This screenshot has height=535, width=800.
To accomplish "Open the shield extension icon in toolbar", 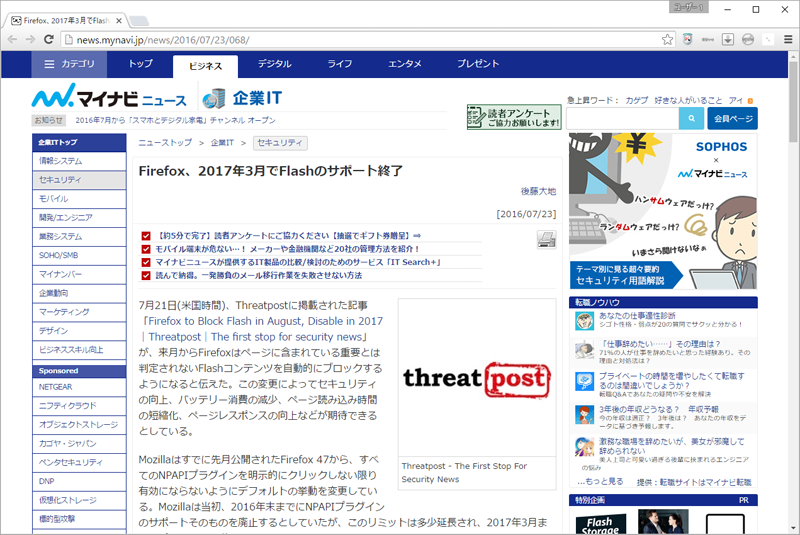I will [x=688, y=39].
